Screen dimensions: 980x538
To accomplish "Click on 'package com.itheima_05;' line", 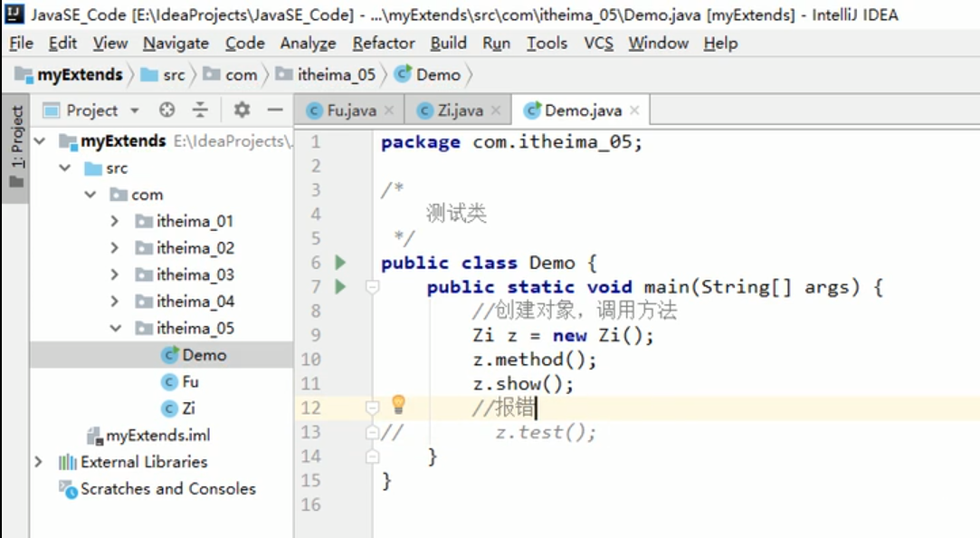I will point(511,142).
